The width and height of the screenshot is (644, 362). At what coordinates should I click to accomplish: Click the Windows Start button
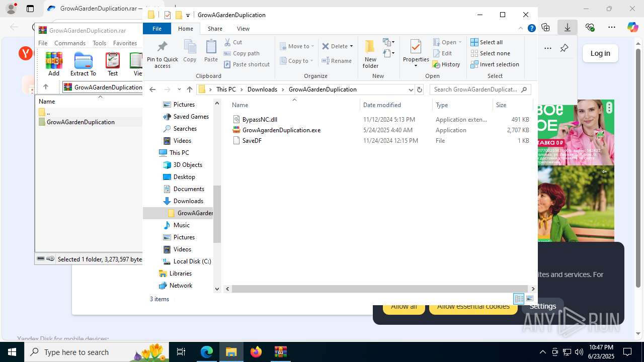click(x=12, y=352)
